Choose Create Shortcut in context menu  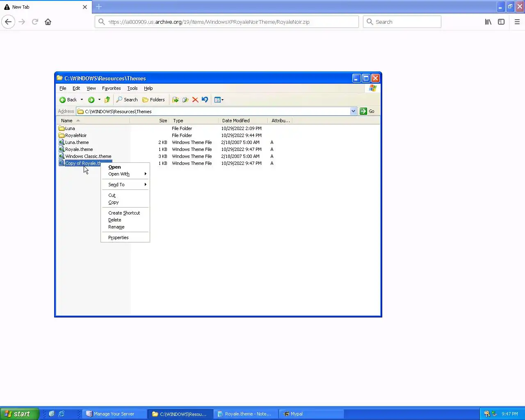(125, 213)
